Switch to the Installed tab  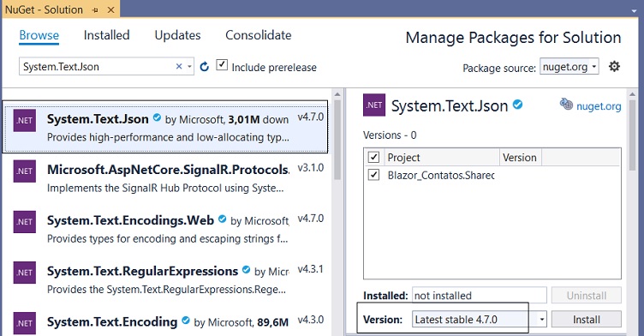[106, 35]
